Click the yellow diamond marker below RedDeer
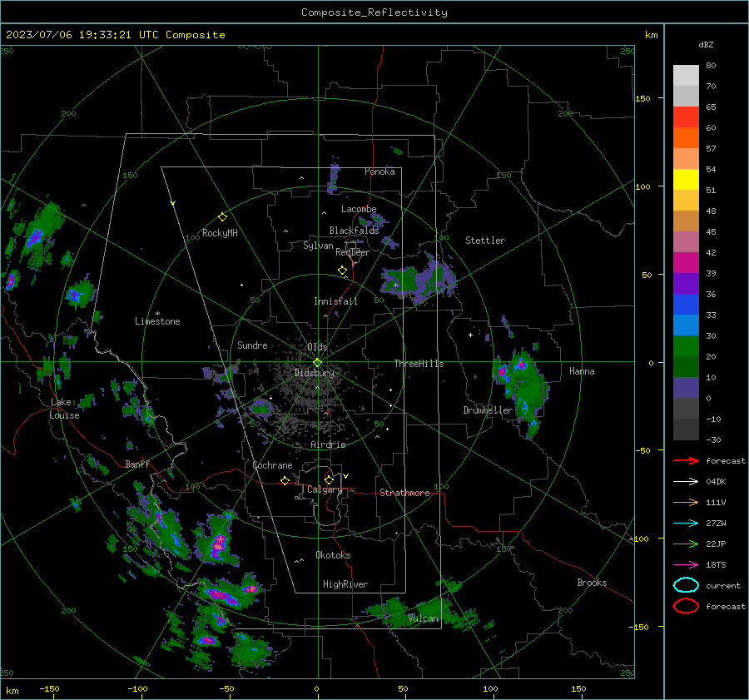This screenshot has width=749, height=700. [x=342, y=271]
